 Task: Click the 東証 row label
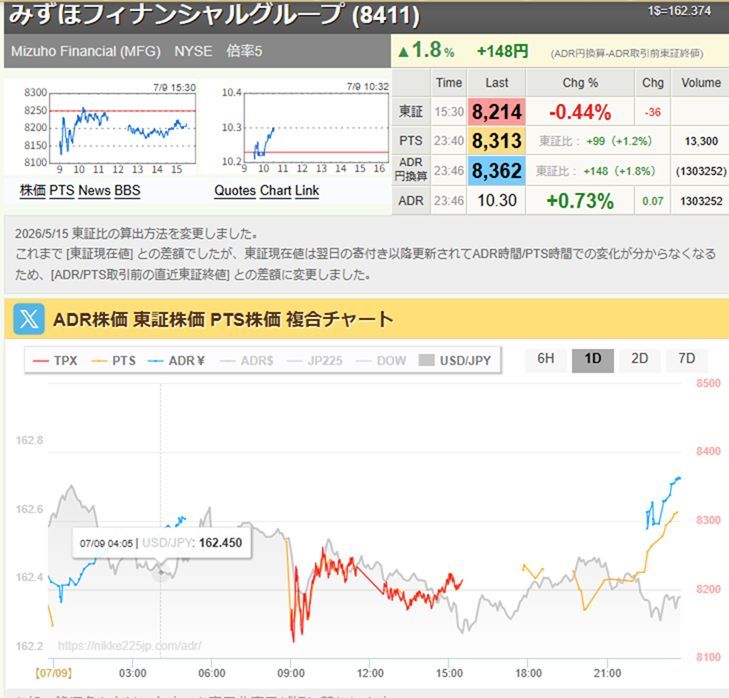point(411,112)
